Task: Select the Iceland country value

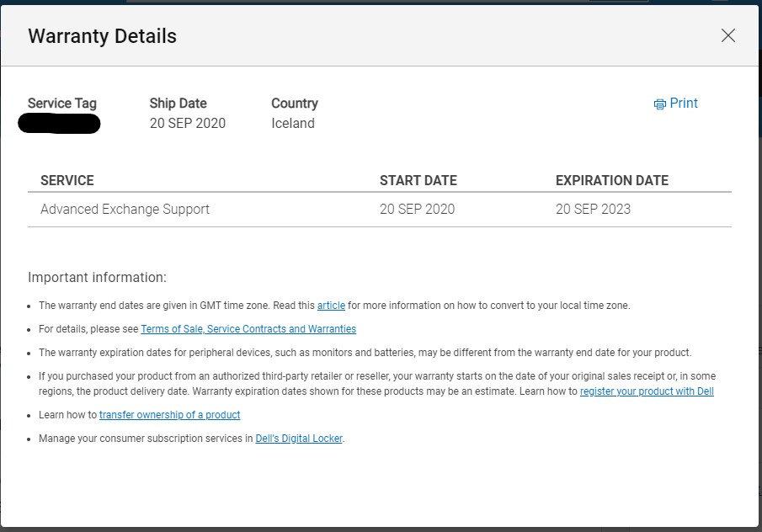Action: (x=292, y=123)
